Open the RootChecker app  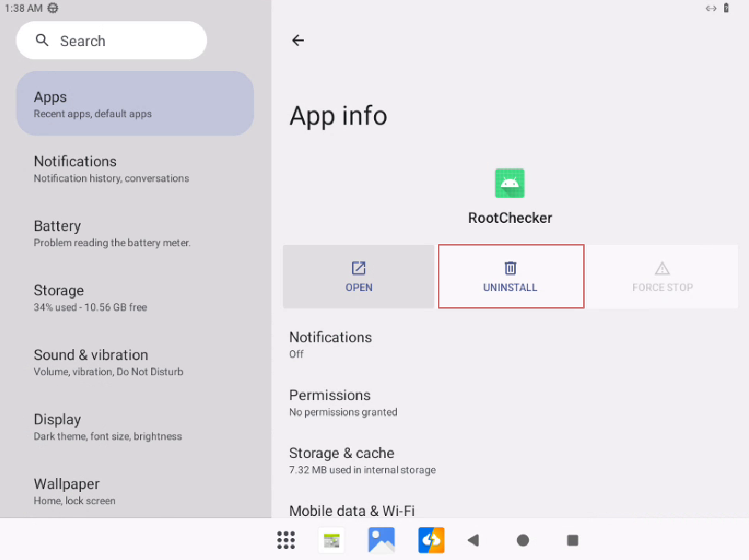[359, 276]
